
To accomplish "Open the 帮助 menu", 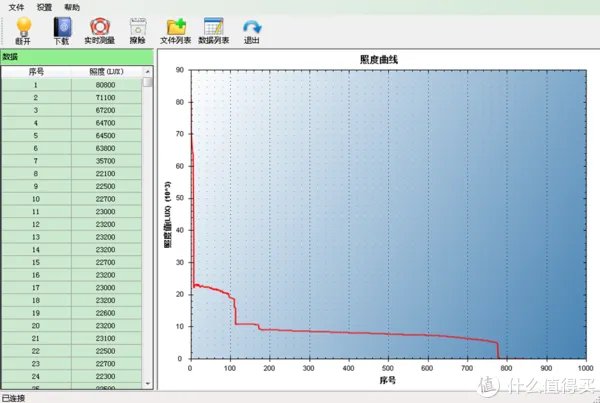I will pyautogui.click(x=72, y=6).
